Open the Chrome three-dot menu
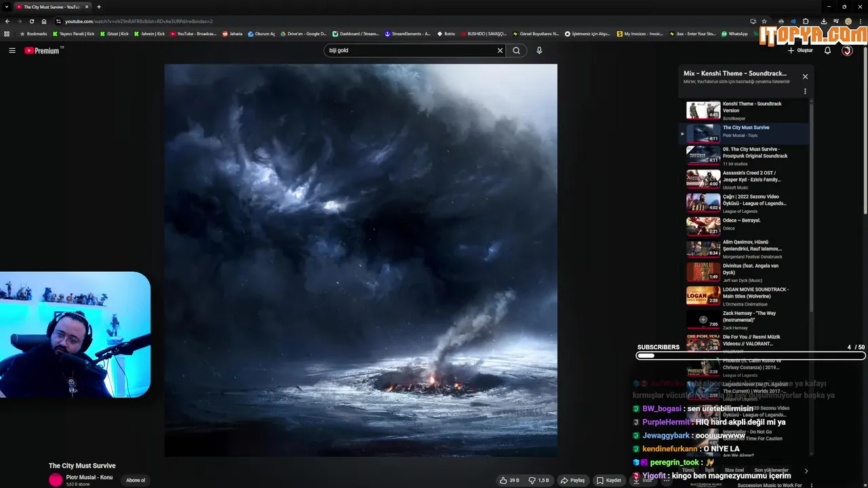 (860, 21)
